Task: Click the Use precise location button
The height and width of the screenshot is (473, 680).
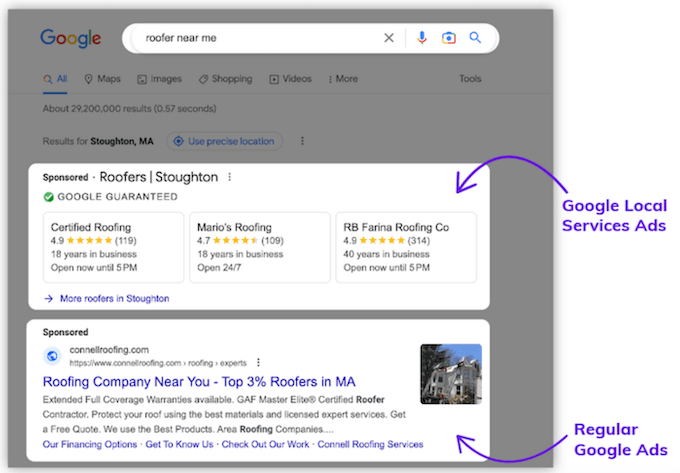Action: 224,141
